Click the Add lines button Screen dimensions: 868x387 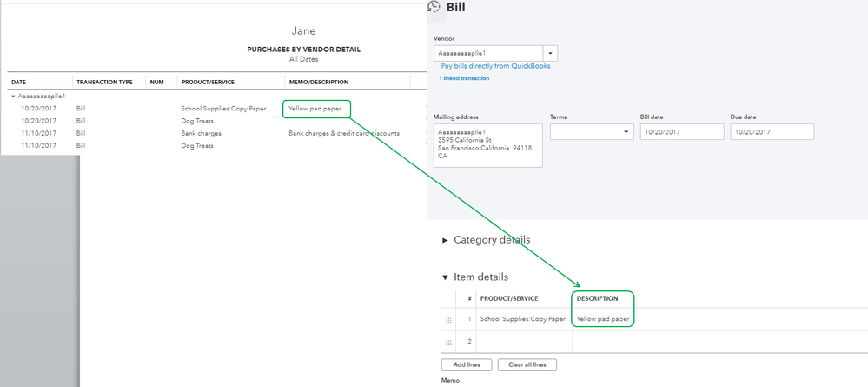467,364
